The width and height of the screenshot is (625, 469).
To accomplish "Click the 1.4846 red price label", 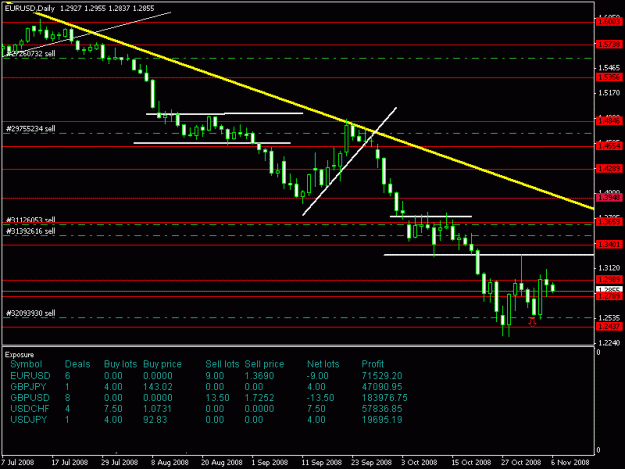I will [x=609, y=121].
